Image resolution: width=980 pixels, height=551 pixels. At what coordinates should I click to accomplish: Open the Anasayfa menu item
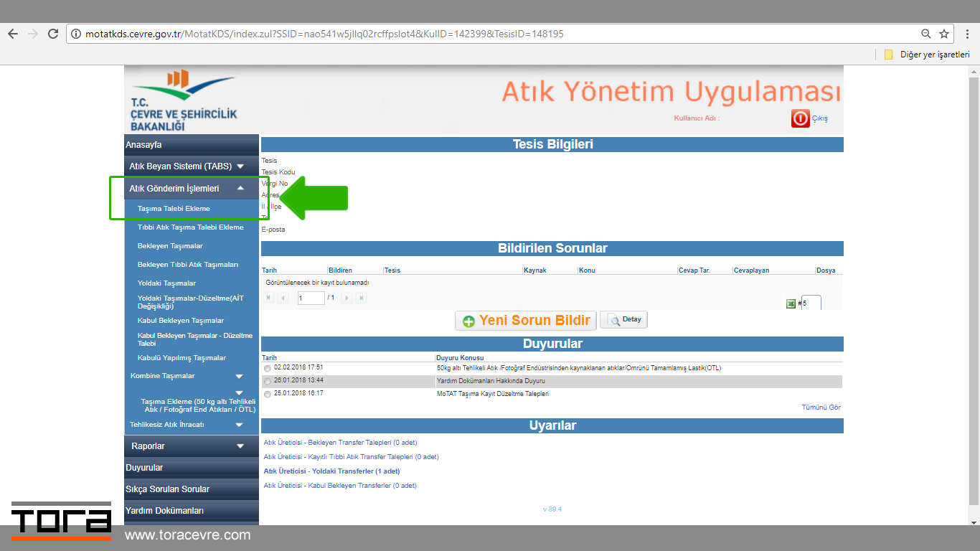pos(191,145)
